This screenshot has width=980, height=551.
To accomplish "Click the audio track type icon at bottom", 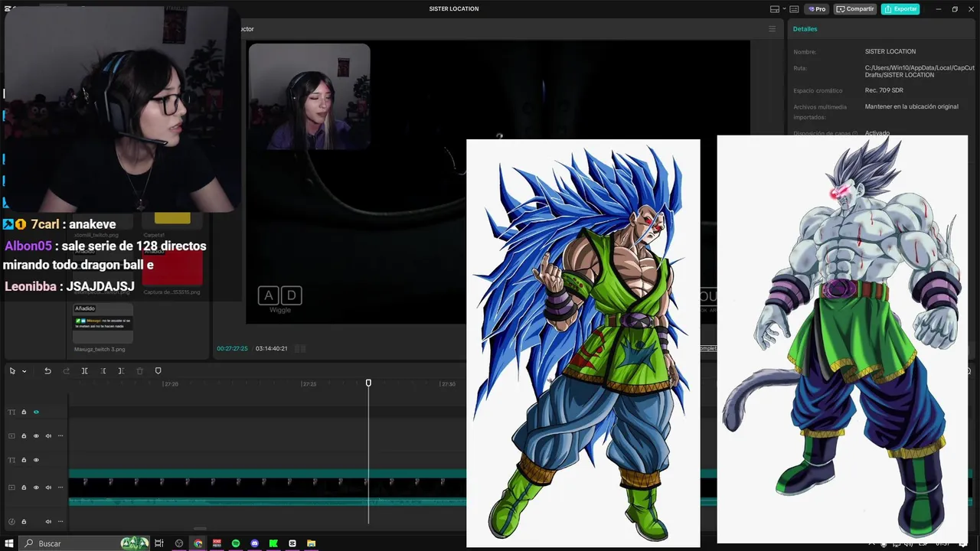I will pyautogui.click(x=11, y=522).
